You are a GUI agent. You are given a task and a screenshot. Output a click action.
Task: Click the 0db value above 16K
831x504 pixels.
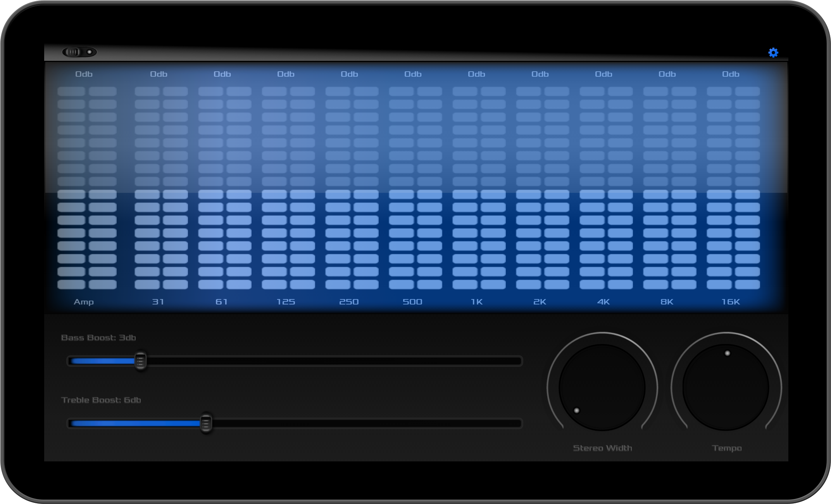click(x=731, y=74)
